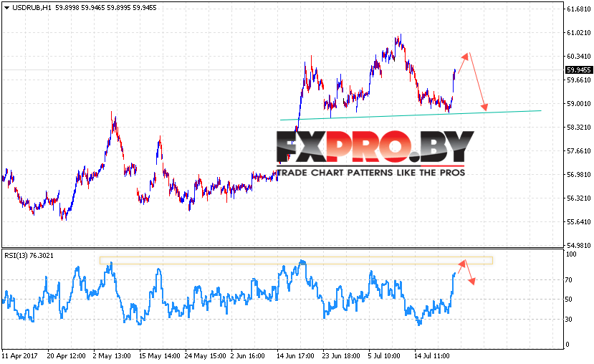Select the RSI scale value 100
The height and width of the screenshot is (364, 594).
click(571, 254)
